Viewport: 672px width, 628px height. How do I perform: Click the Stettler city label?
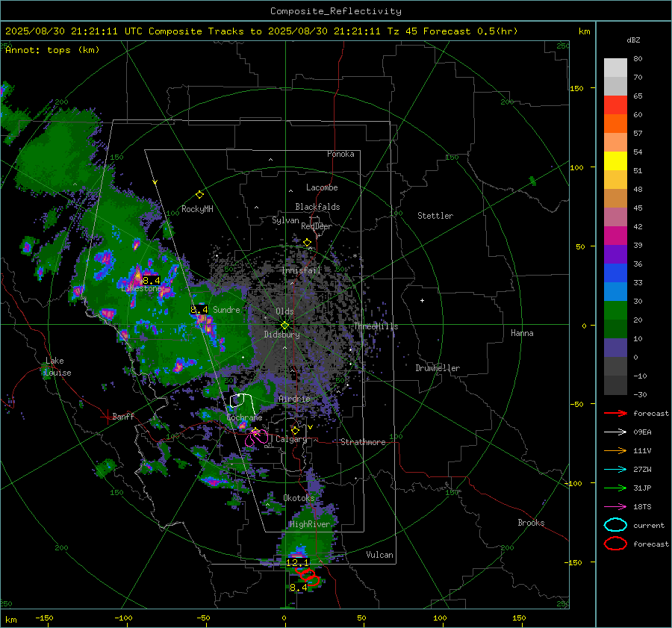435,216
